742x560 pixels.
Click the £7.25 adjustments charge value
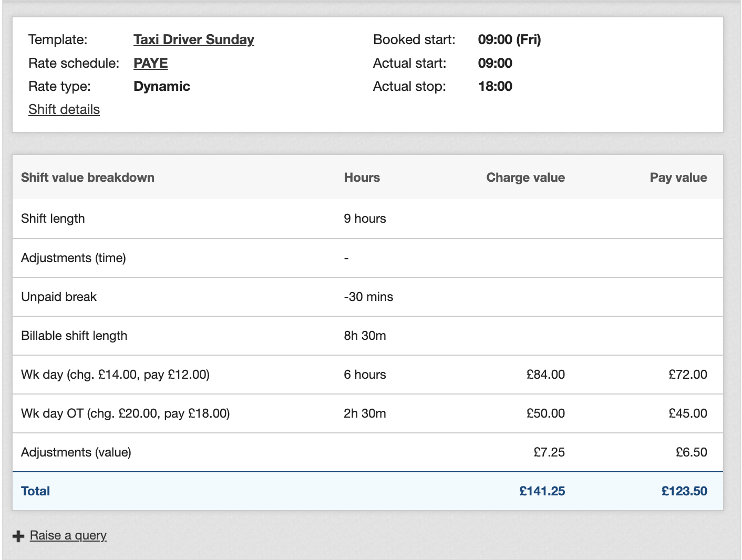(x=549, y=452)
